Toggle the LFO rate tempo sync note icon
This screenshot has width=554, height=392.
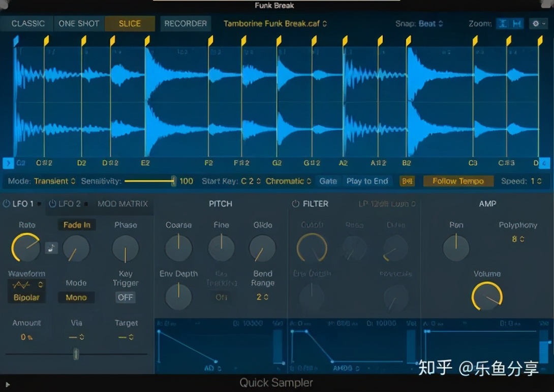51,248
